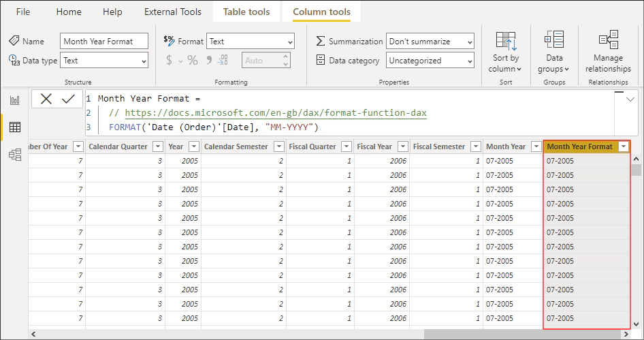Screen dimensions: 644x340
Task: Switch to the Table tools tab
Action: tap(246, 12)
